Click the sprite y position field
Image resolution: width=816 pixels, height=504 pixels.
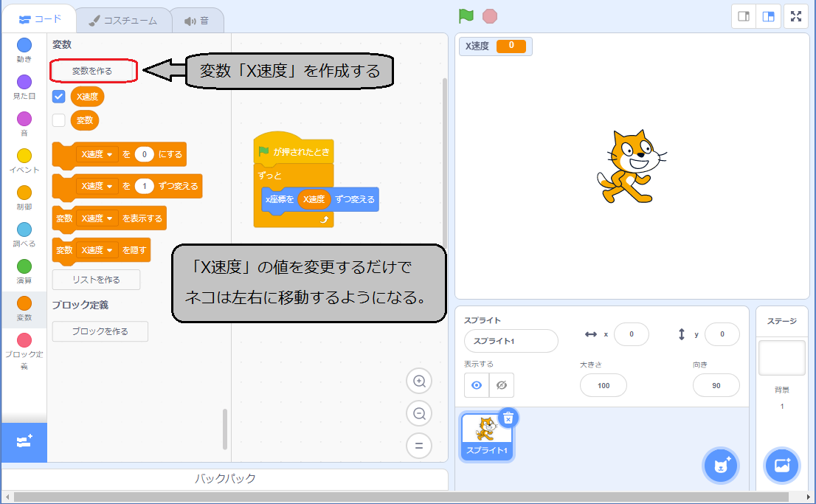point(722,334)
